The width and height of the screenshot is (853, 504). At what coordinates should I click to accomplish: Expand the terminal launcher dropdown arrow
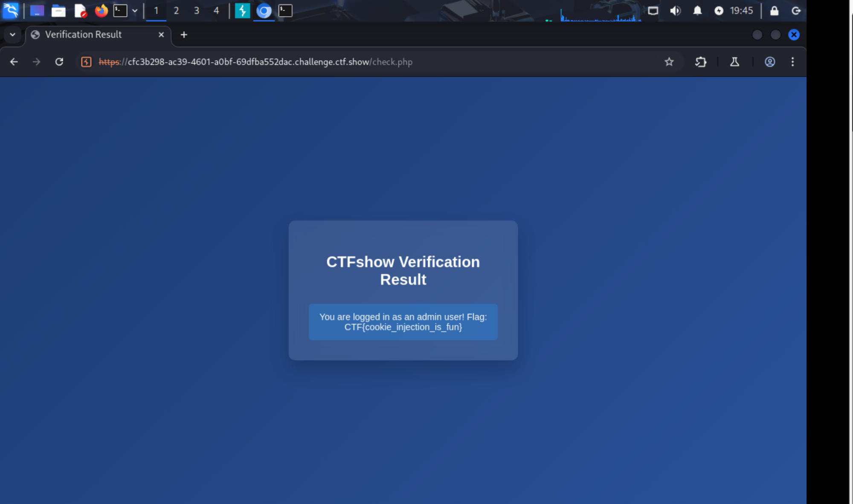tap(135, 11)
